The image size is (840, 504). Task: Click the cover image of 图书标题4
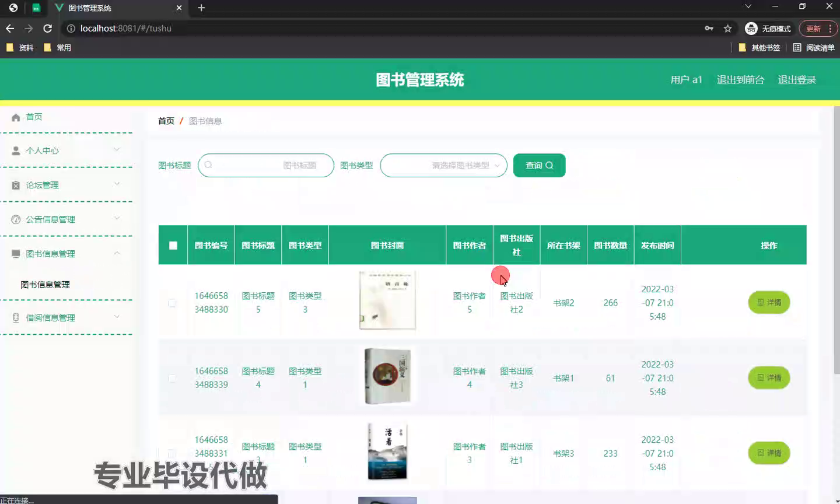387,376
